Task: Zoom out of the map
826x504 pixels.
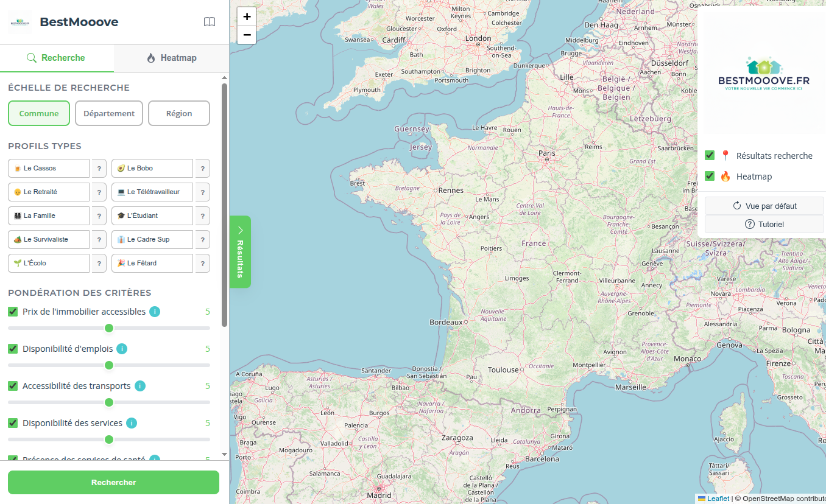Action: [x=247, y=35]
